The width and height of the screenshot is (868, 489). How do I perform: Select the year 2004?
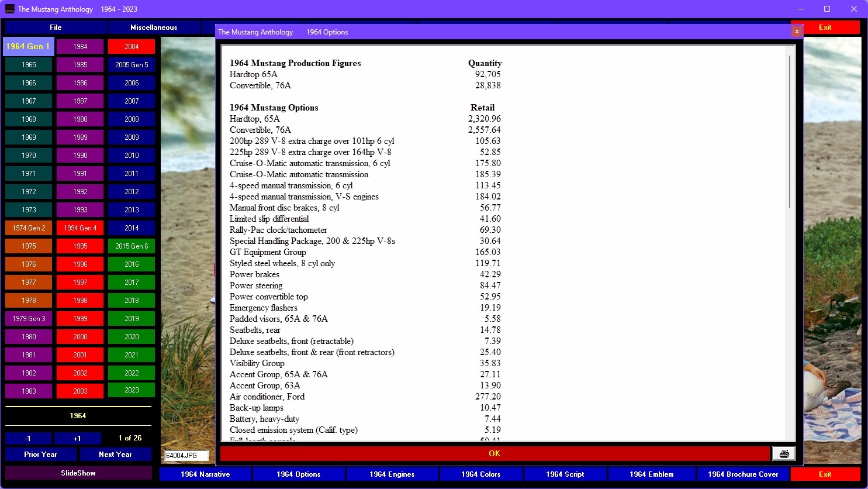(x=132, y=47)
